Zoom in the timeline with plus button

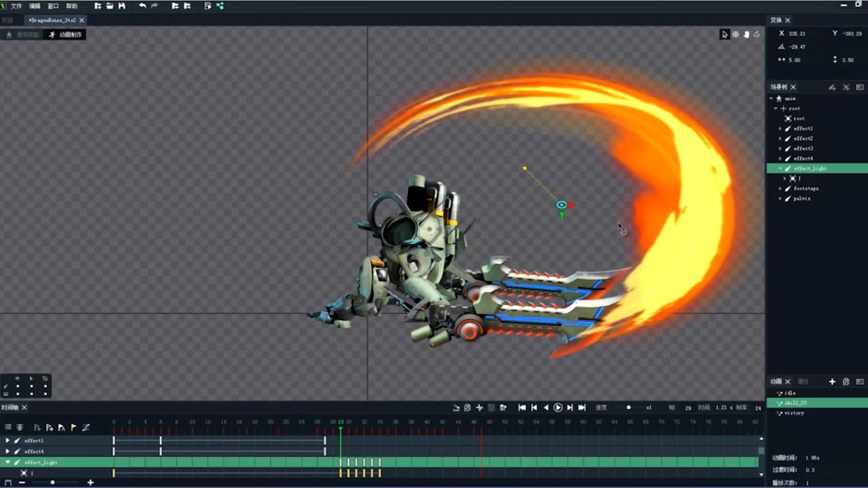coord(90,483)
